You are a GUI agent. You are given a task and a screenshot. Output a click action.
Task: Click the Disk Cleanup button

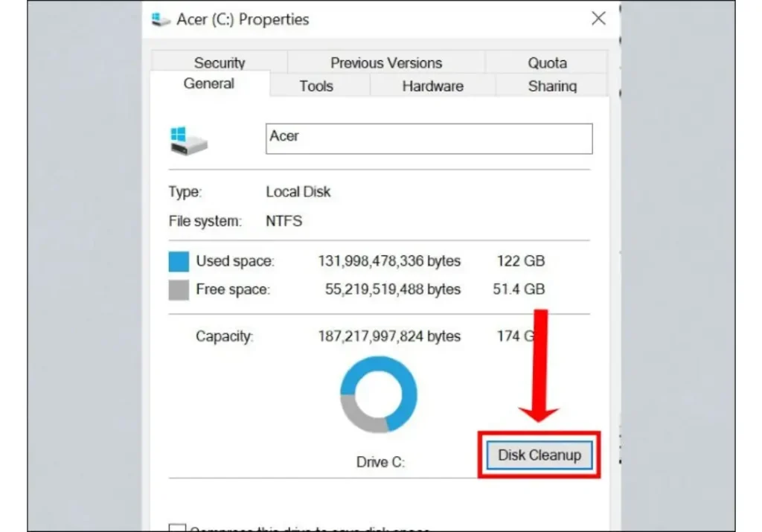(x=540, y=455)
